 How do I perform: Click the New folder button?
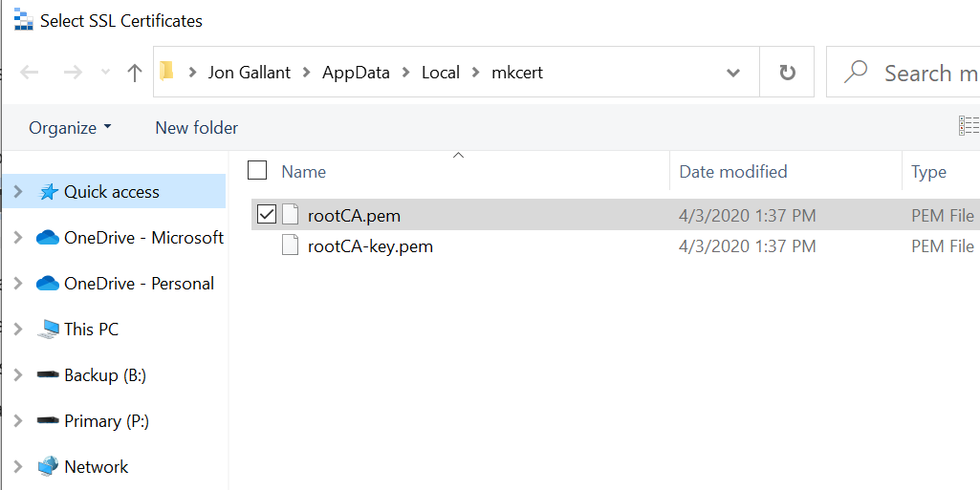coord(196,127)
